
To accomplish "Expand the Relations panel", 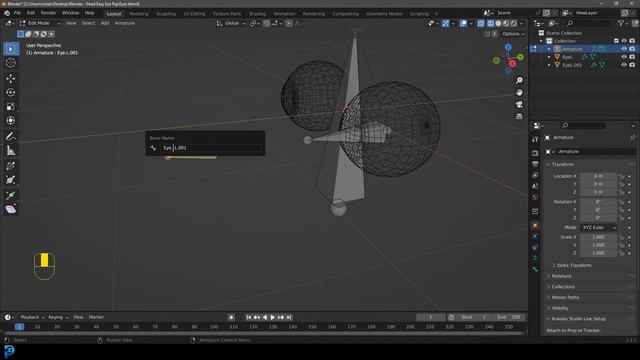I will [562, 276].
